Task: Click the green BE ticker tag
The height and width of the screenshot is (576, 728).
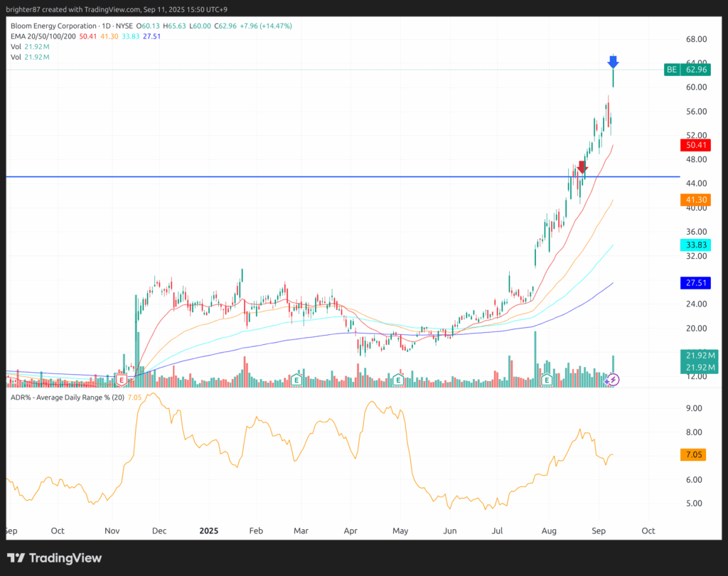Action: coord(672,70)
